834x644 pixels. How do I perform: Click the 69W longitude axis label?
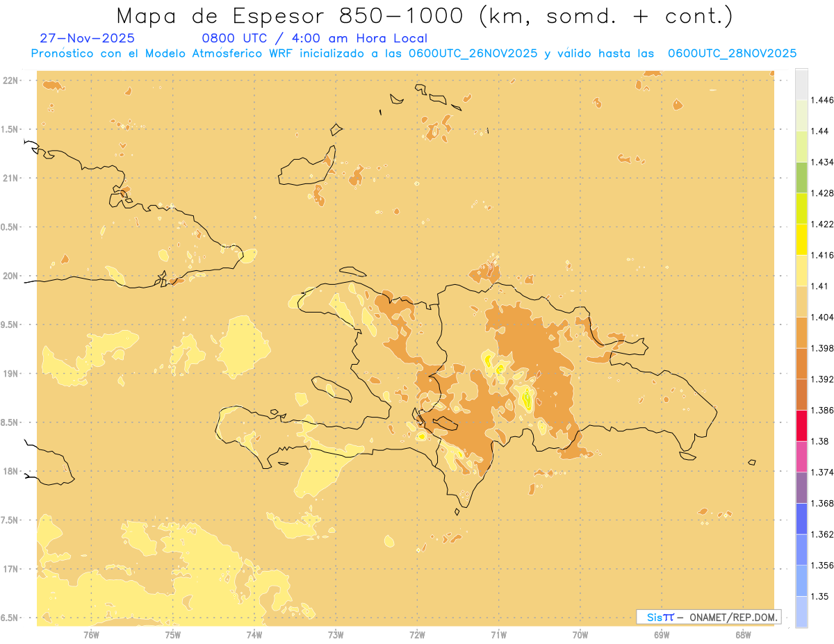pyautogui.click(x=662, y=634)
